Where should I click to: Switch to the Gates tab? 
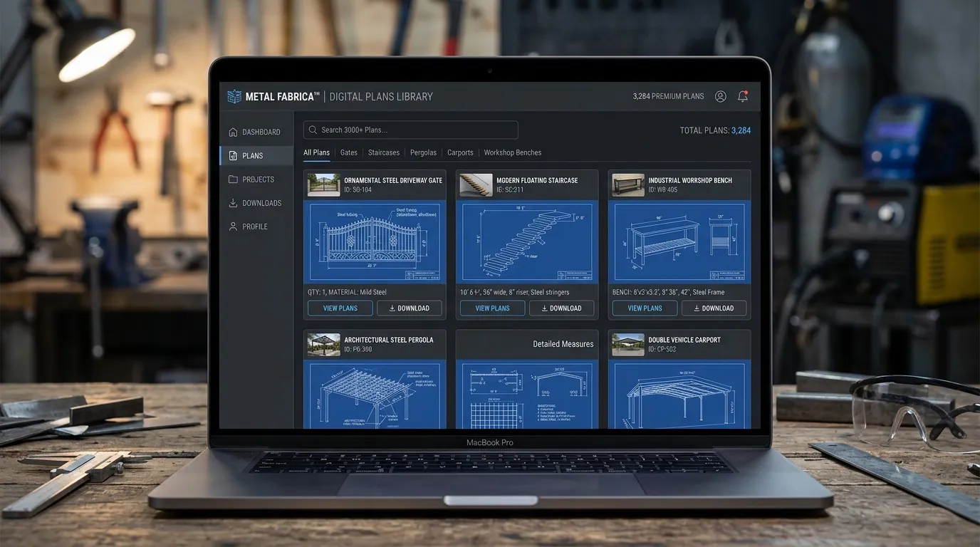coord(349,152)
